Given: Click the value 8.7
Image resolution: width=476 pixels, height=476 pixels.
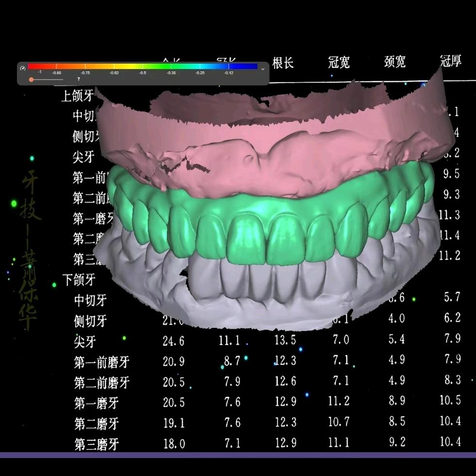Looking at the screenshot, I should [232, 360].
